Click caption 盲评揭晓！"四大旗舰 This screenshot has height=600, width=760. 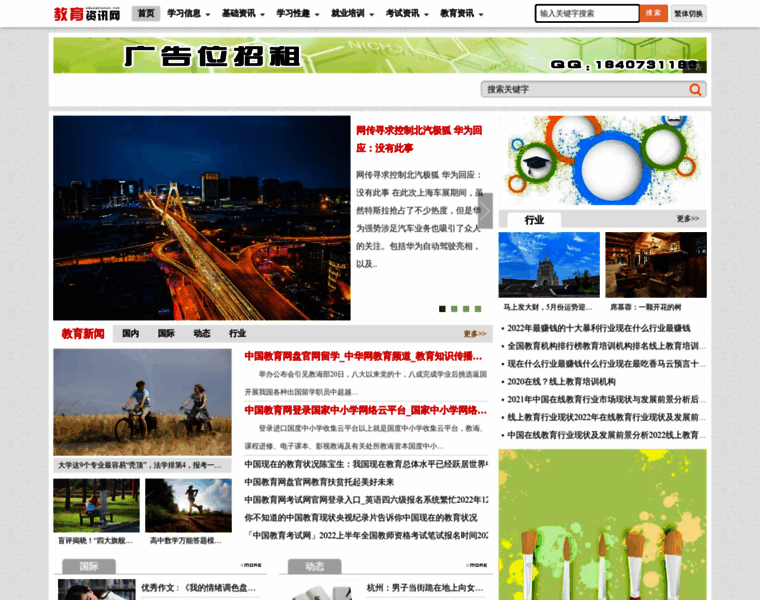(x=95, y=540)
